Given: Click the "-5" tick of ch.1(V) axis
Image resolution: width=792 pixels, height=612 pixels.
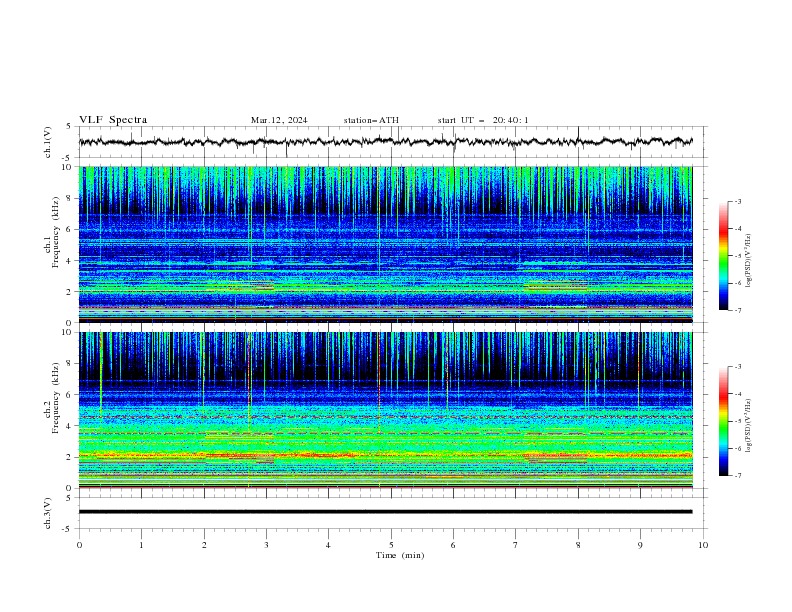Looking at the screenshot, I should click(x=68, y=158).
